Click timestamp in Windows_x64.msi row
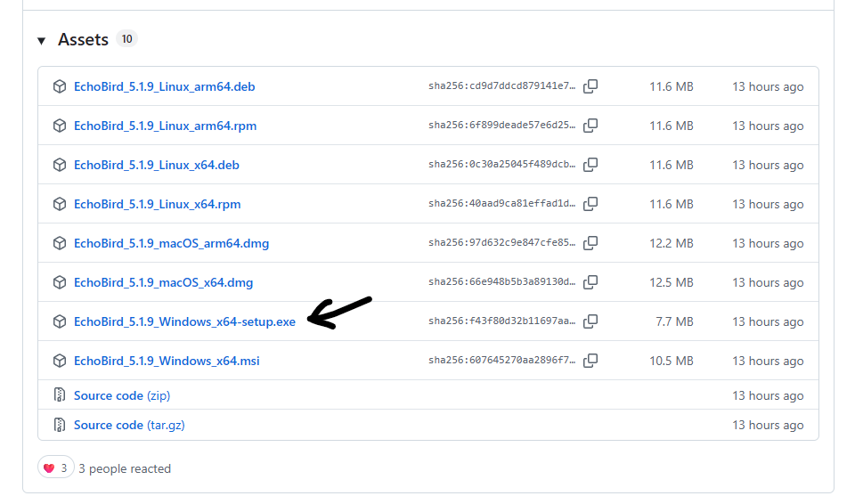 click(x=768, y=361)
